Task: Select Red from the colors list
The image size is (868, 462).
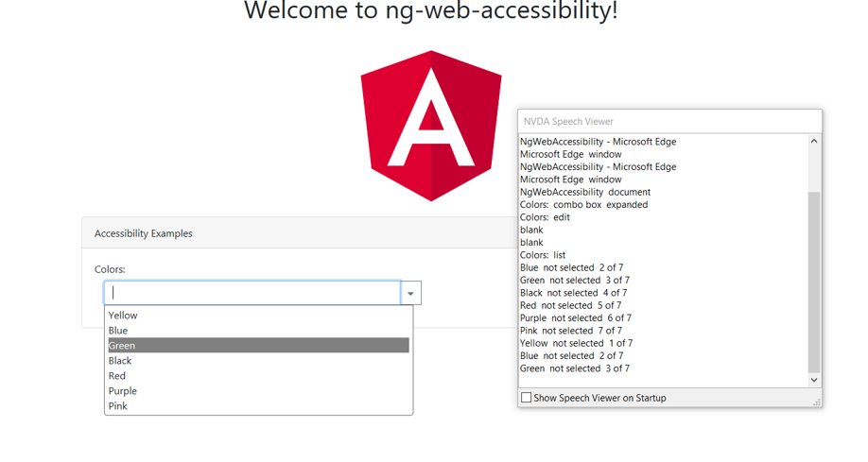Action: pyautogui.click(x=258, y=376)
